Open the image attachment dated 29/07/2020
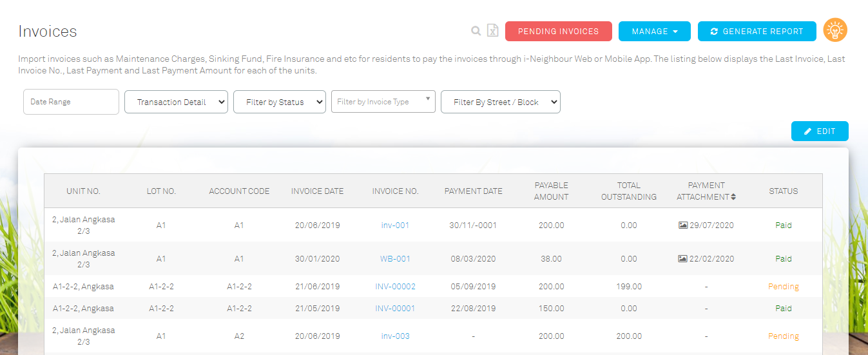The height and width of the screenshot is (355, 868). pos(706,225)
